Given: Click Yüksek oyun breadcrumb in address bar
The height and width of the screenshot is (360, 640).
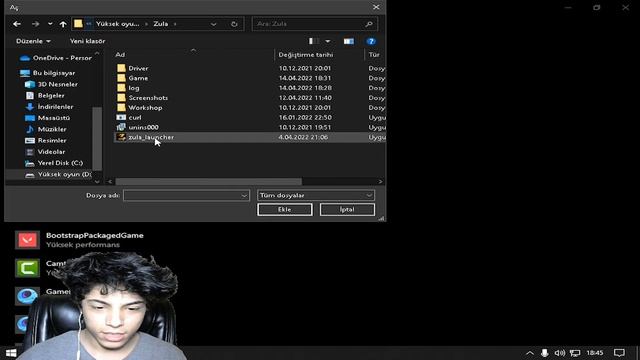Looking at the screenshot, I should (118, 24).
